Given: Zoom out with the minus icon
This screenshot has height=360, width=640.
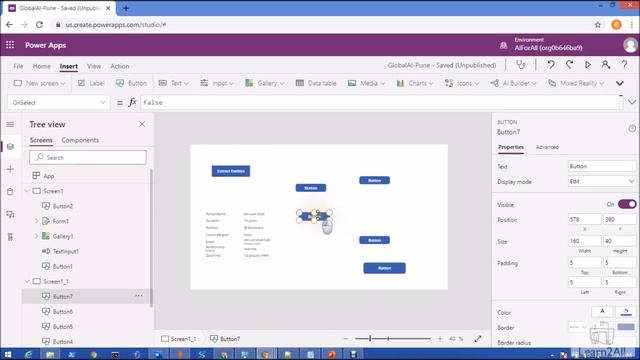Looking at the screenshot, I should click(346, 338).
